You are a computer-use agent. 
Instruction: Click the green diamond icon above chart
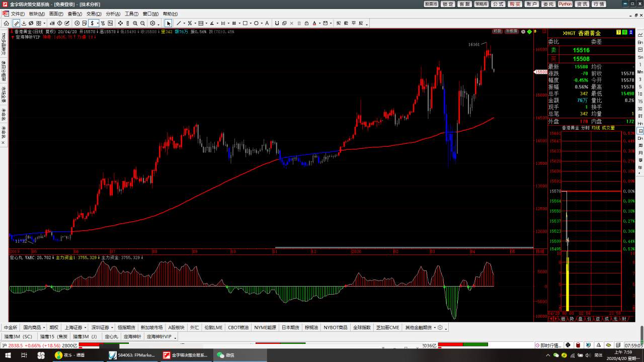point(529,32)
